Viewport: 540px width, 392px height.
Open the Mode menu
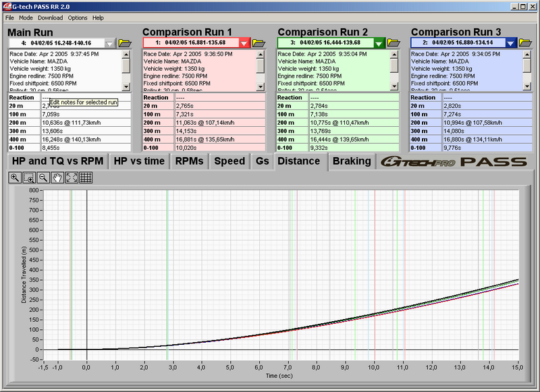pyautogui.click(x=26, y=18)
